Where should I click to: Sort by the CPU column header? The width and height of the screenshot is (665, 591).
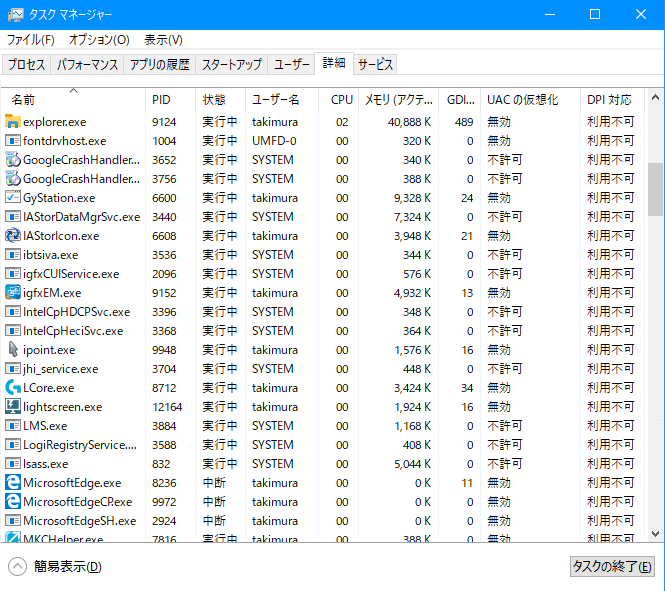(x=338, y=100)
